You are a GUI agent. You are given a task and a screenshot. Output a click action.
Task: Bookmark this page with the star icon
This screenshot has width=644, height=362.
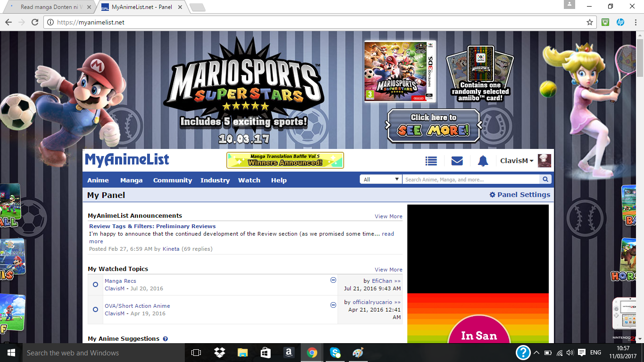[x=589, y=22]
